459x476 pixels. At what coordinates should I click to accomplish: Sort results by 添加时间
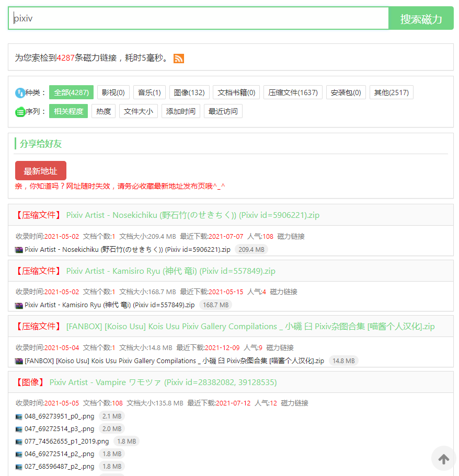pyautogui.click(x=181, y=111)
